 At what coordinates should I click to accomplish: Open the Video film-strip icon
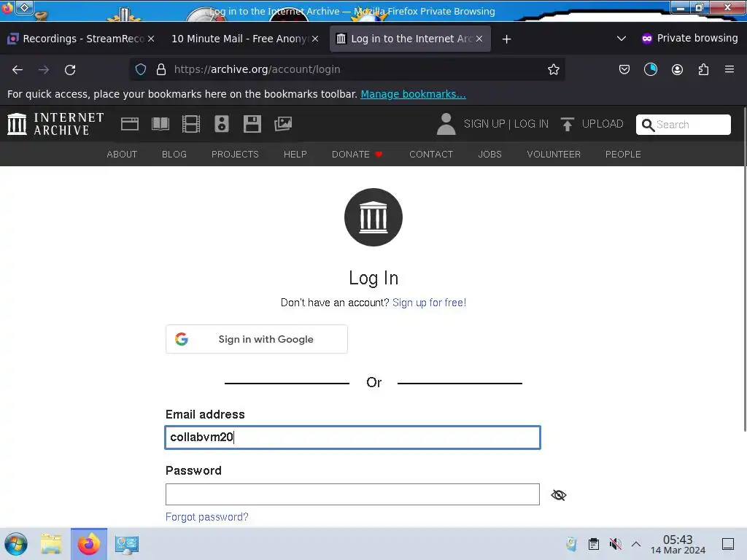click(191, 124)
